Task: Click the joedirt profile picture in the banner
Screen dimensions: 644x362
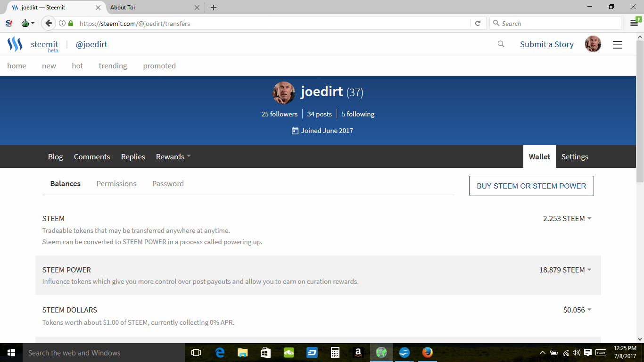Action: tap(284, 93)
